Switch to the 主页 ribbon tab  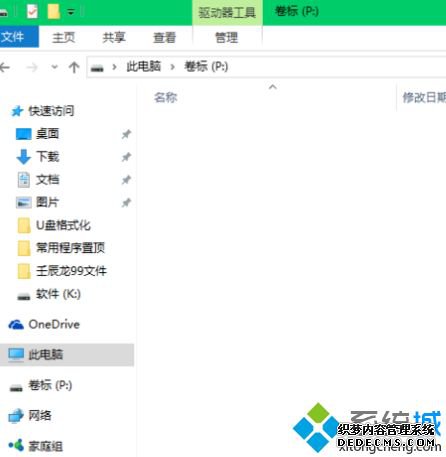[x=64, y=37]
